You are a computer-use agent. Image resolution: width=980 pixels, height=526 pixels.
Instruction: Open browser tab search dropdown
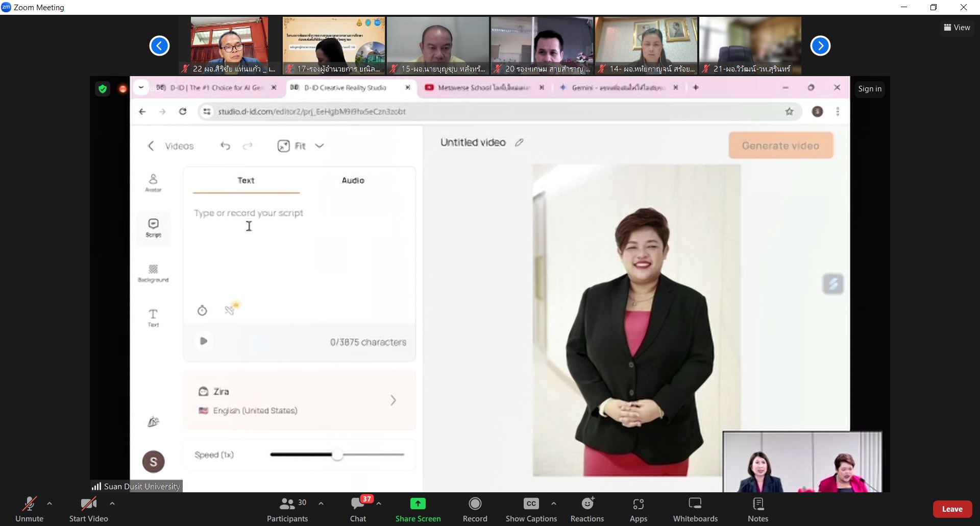coord(141,87)
